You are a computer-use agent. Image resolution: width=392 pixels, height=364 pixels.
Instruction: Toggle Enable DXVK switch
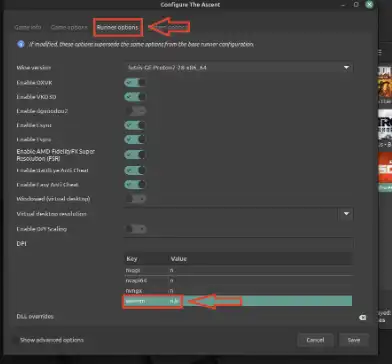(135, 82)
